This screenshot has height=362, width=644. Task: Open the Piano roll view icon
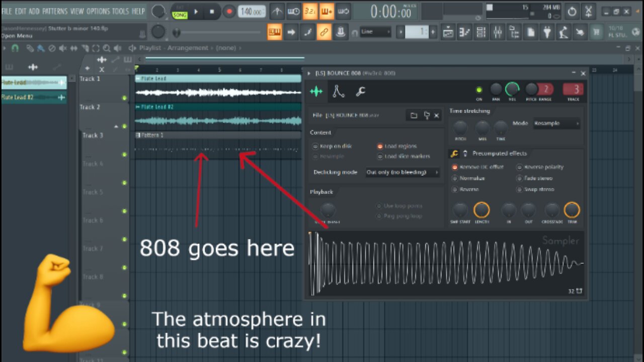pyautogui.click(x=465, y=32)
